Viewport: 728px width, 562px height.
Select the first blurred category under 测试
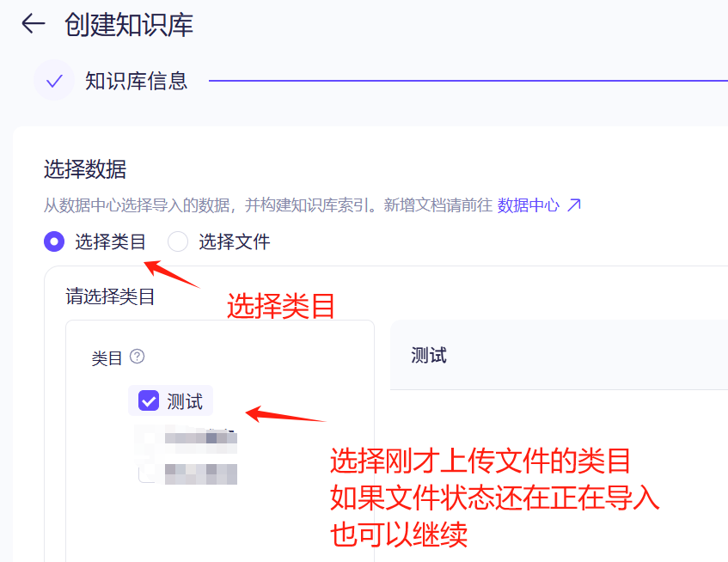click(x=200, y=437)
